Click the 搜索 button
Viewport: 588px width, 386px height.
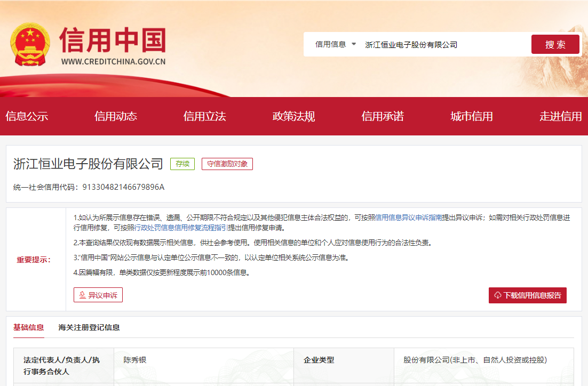[x=555, y=44]
